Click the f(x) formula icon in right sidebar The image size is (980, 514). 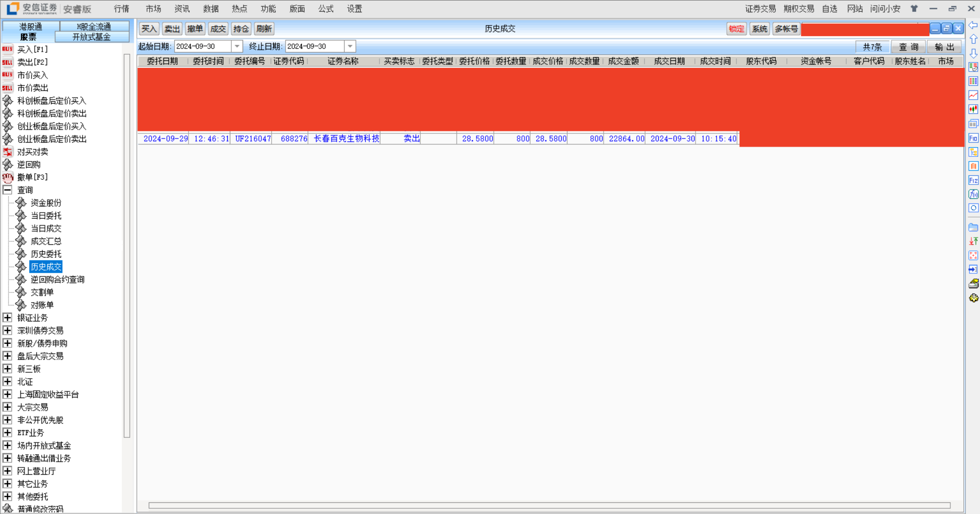(973, 194)
